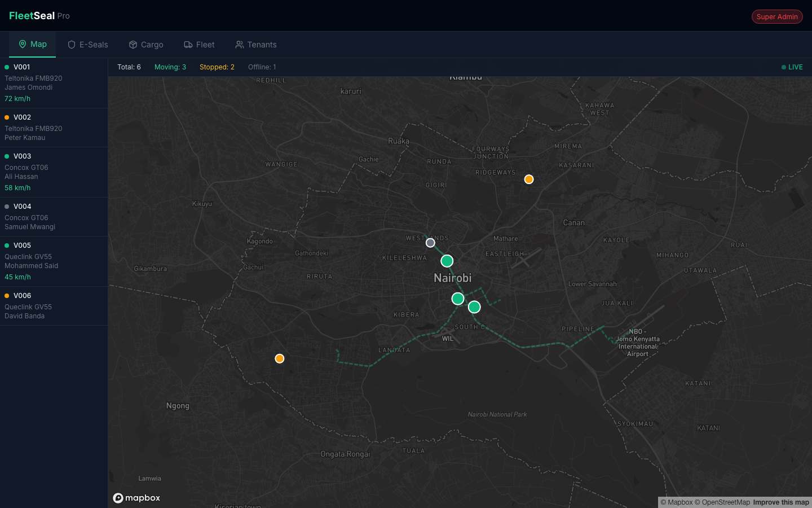This screenshot has width=812, height=508.
Task: Click the orange status dot for V006
Action: pyautogui.click(x=7, y=296)
